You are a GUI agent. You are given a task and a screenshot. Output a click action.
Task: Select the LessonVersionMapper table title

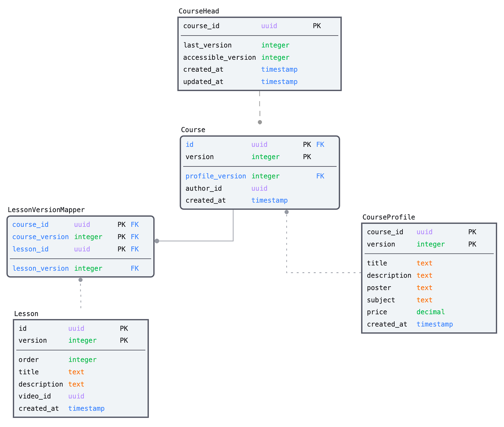click(46, 210)
